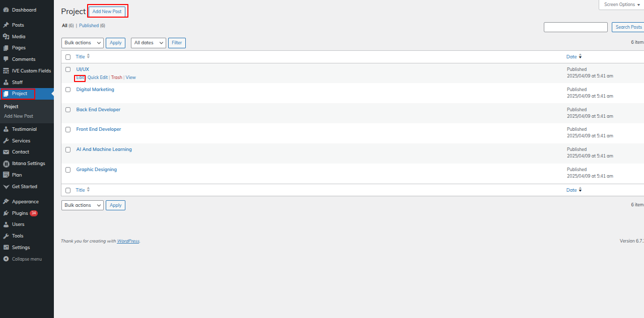The image size is (644, 318).
Task: Expand the All dates filter dropdown
Action: (149, 43)
